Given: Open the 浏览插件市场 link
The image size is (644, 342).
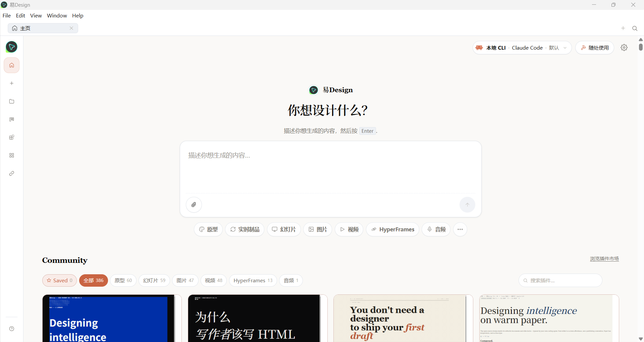Looking at the screenshot, I should (x=604, y=259).
